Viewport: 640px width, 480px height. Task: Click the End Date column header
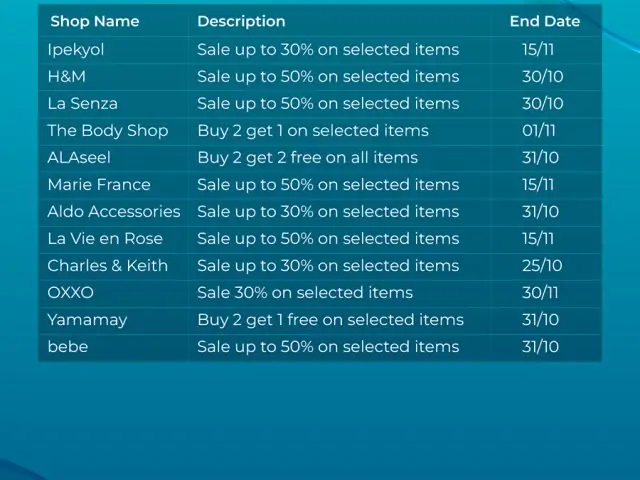click(x=545, y=21)
